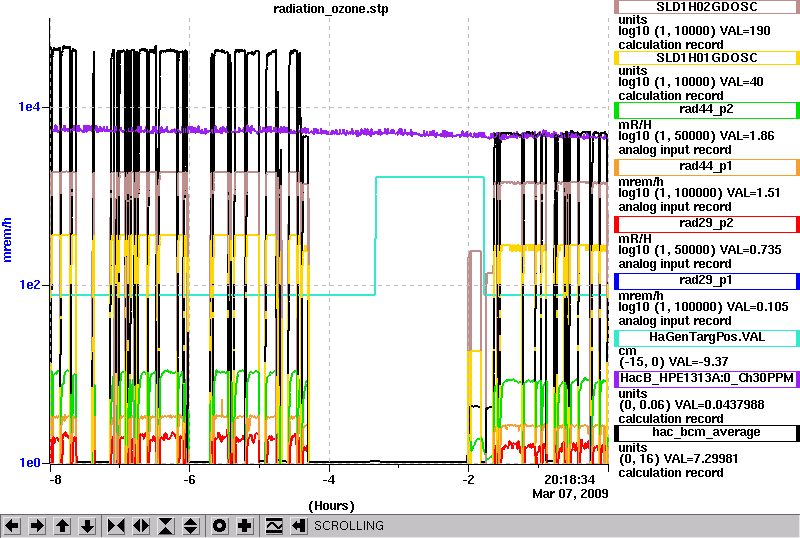Image resolution: width=800 pixels, height=538 pixels.
Task: Pan the graph down with down arrow
Action: pos(88,526)
